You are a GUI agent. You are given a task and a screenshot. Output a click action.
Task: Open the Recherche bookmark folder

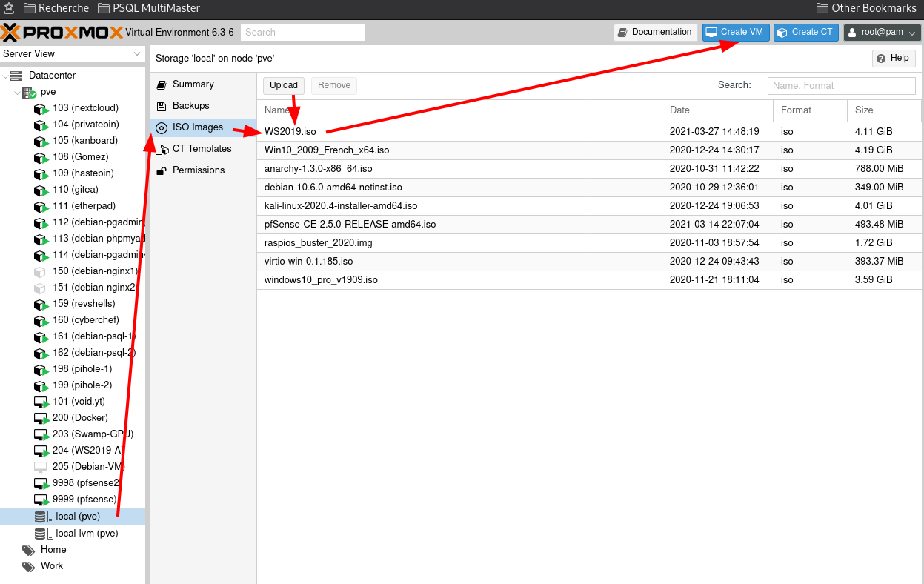pyautogui.click(x=56, y=8)
